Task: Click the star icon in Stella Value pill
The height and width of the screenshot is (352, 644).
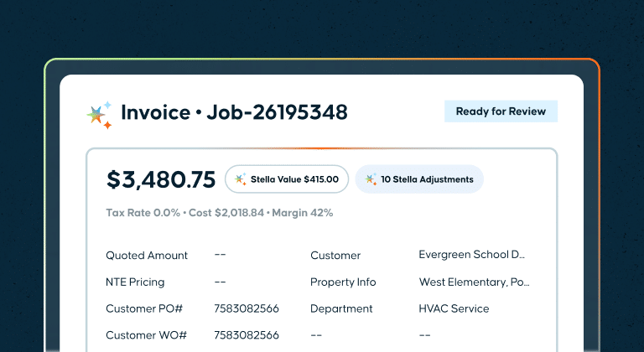Action: click(x=241, y=179)
